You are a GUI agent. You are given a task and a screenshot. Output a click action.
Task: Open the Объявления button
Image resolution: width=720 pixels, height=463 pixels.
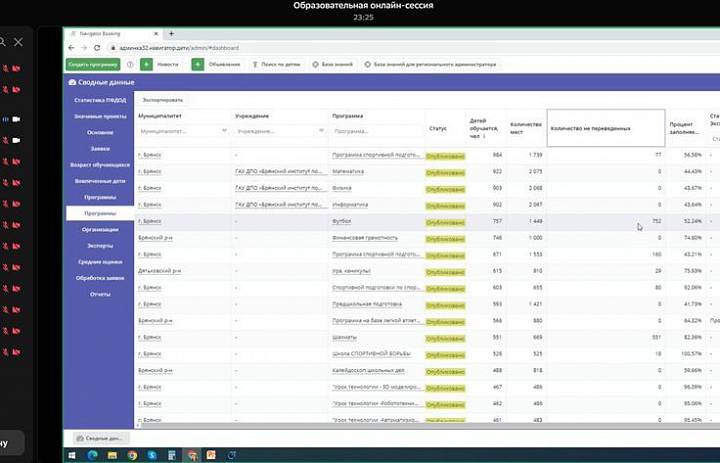[x=224, y=65]
